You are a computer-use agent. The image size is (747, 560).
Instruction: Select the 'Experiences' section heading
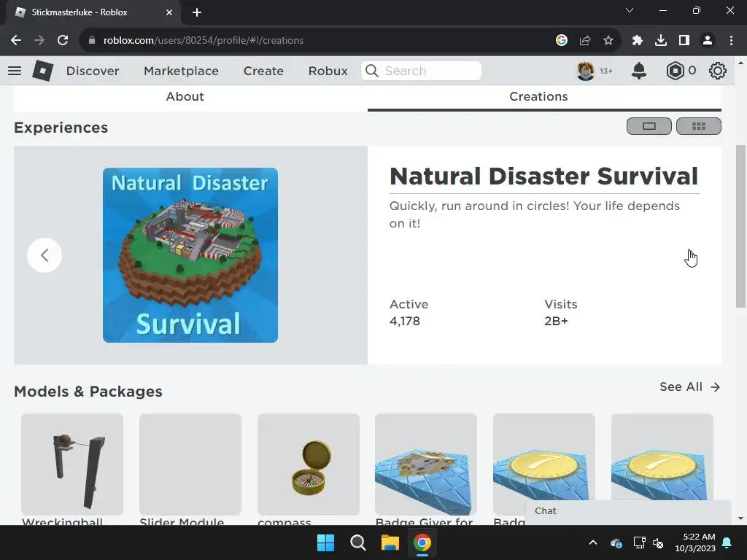pyautogui.click(x=61, y=128)
